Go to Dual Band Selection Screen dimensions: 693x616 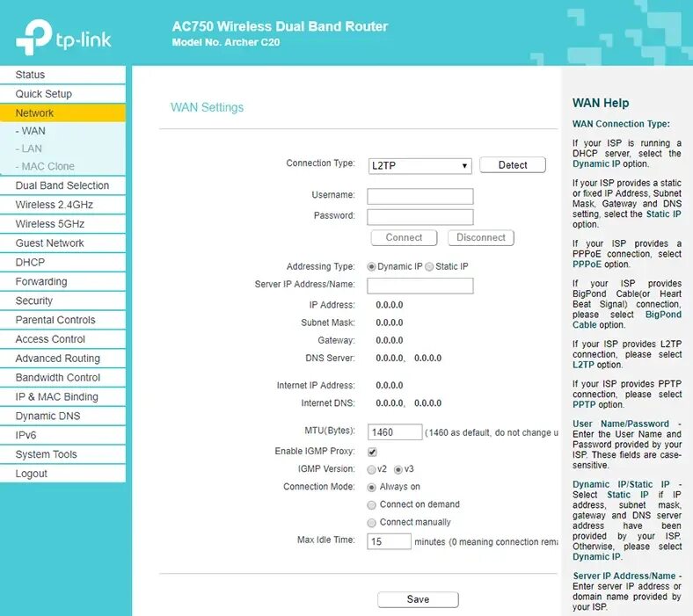(62, 185)
